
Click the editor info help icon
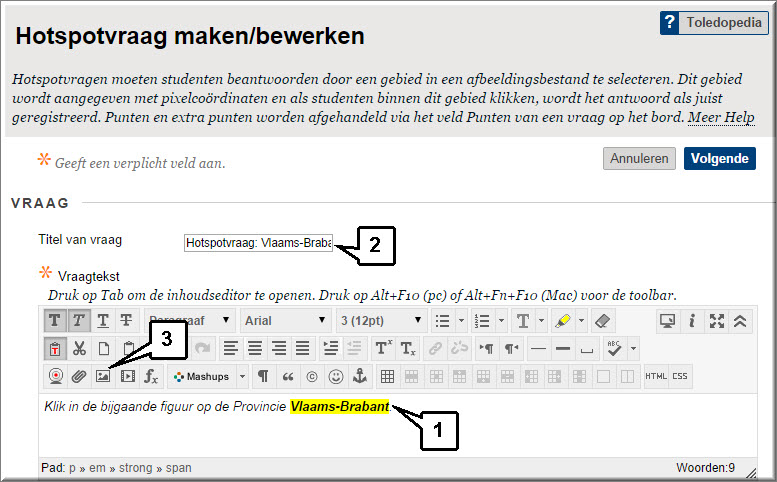coord(692,321)
